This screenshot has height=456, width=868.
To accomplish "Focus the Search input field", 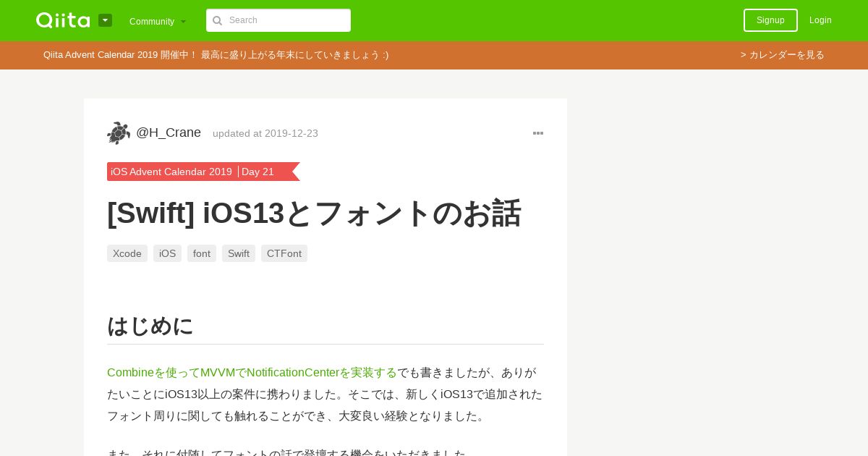I will click(x=278, y=20).
